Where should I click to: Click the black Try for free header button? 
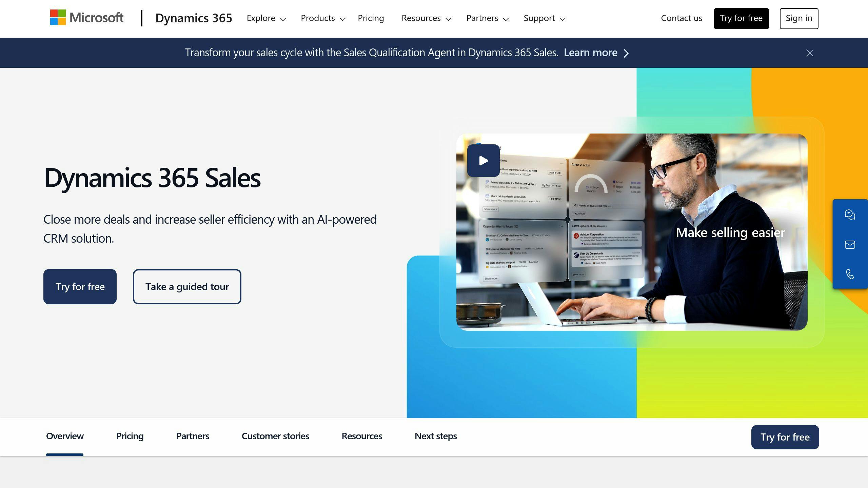click(741, 18)
